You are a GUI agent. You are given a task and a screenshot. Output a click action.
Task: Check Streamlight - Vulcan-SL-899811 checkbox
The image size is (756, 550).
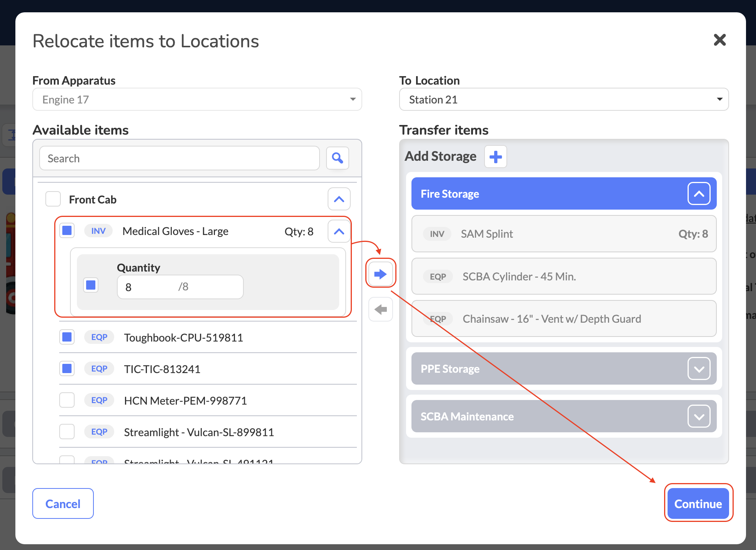67,432
